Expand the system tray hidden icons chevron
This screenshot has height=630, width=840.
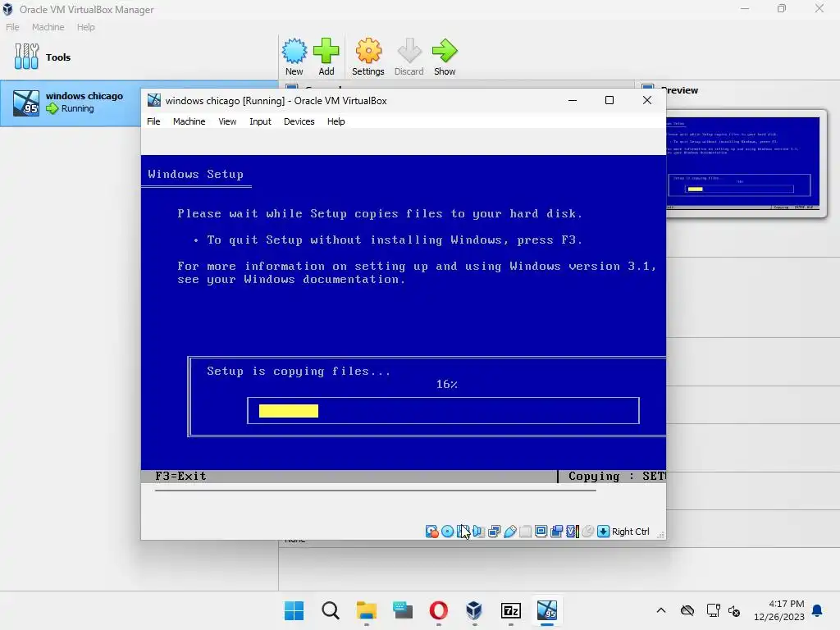[x=661, y=610]
